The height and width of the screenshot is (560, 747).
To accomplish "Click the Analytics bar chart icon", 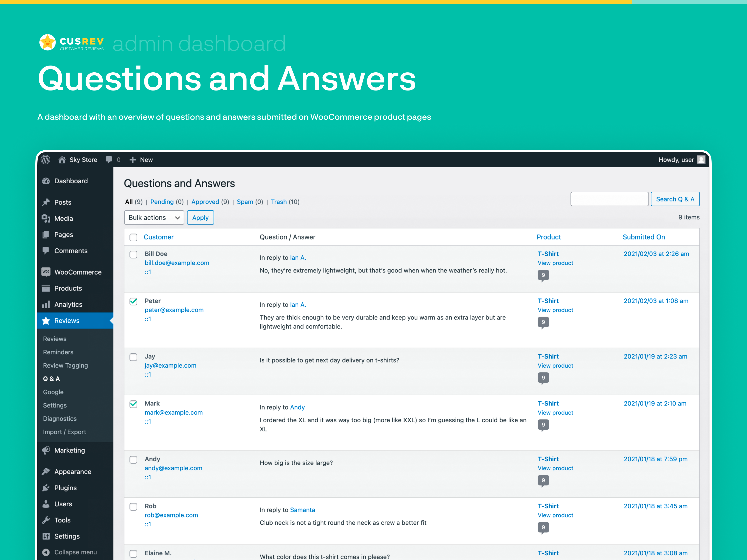I will click(47, 304).
